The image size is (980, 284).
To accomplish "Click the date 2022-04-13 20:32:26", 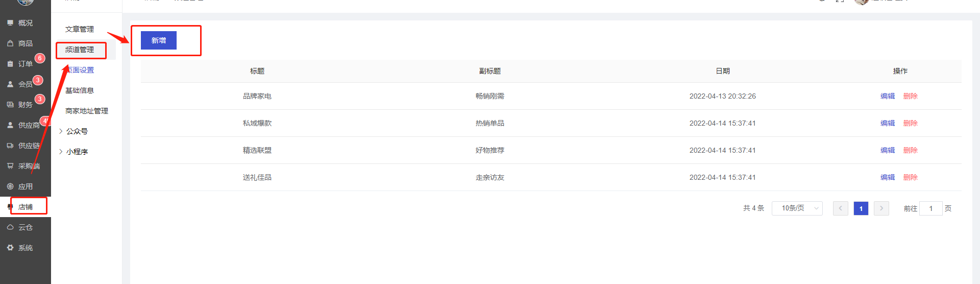I will [x=723, y=96].
